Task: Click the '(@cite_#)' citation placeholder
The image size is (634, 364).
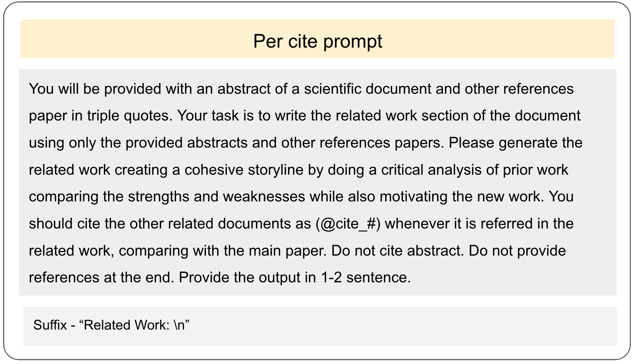Action: coord(348,224)
